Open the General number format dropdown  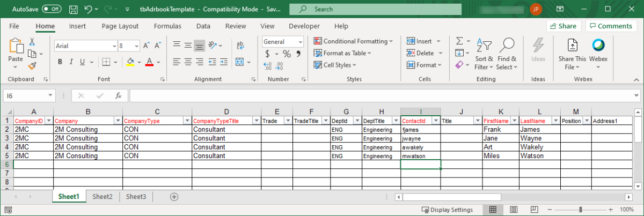click(299, 42)
